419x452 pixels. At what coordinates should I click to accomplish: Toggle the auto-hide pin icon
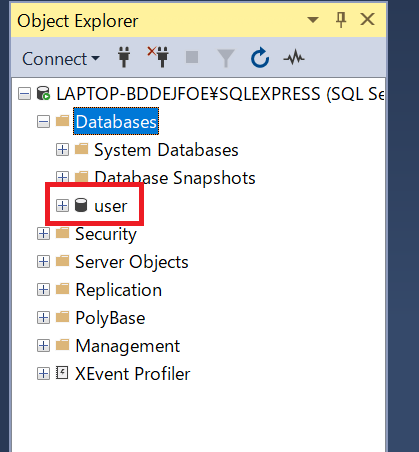point(341,20)
